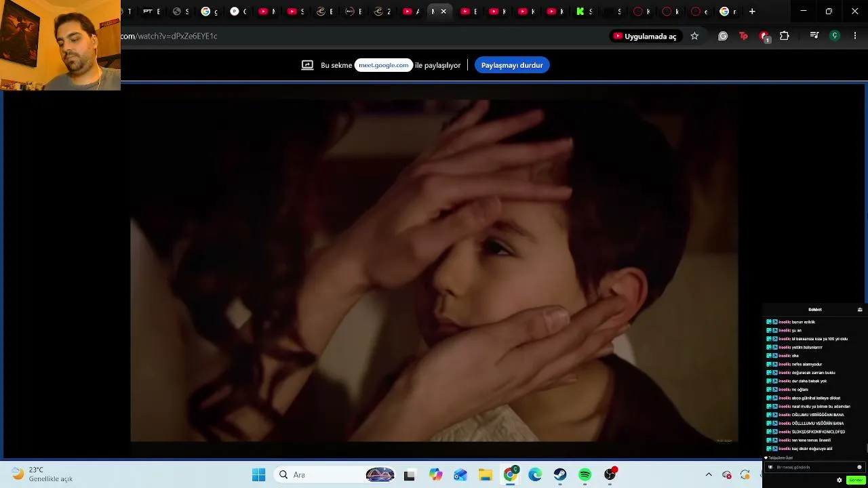Open Microsoft Edge from the taskbar

(x=535, y=475)
